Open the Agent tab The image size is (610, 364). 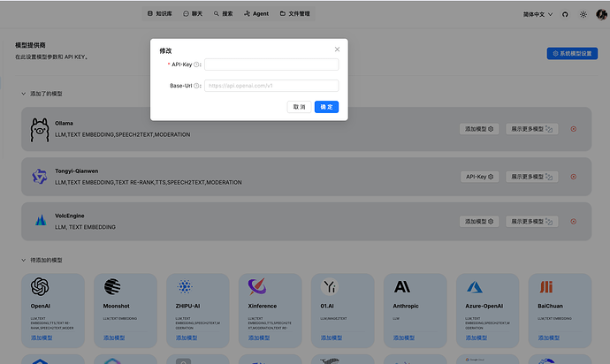pyautogui.click(x=256, y=13)
